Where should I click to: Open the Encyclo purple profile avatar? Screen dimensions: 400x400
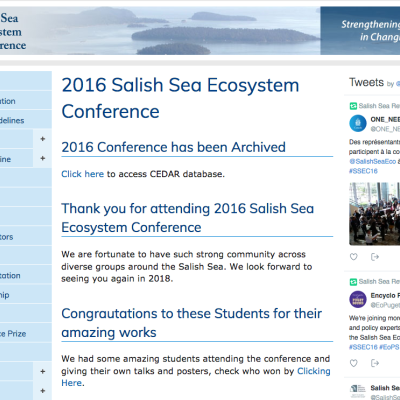click(x=358, y=299)
